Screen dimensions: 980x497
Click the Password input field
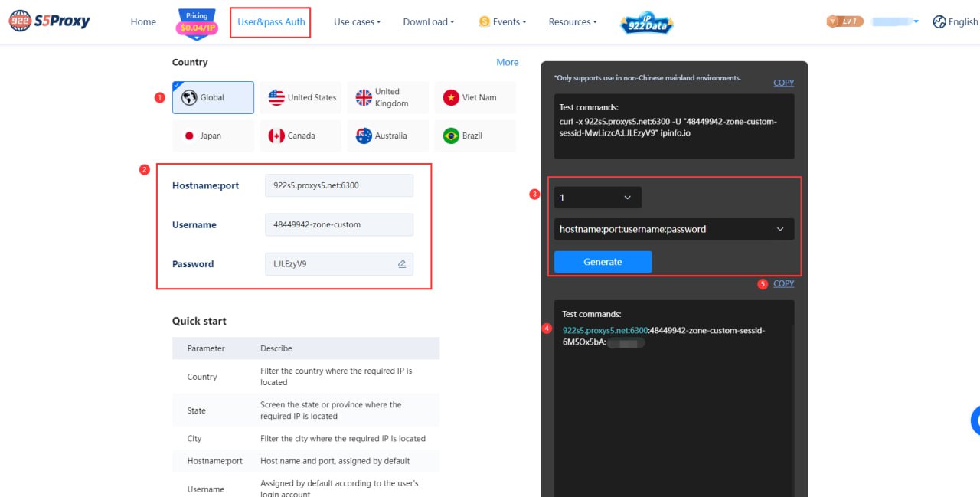pyautogui.click(x=338, y=263)
